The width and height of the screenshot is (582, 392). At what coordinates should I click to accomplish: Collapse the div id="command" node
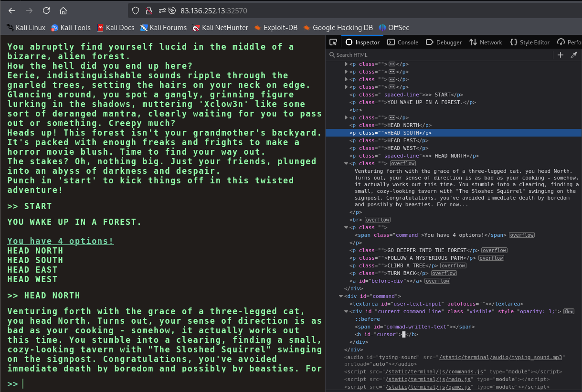pyautogui.click(x=341, y=296)
